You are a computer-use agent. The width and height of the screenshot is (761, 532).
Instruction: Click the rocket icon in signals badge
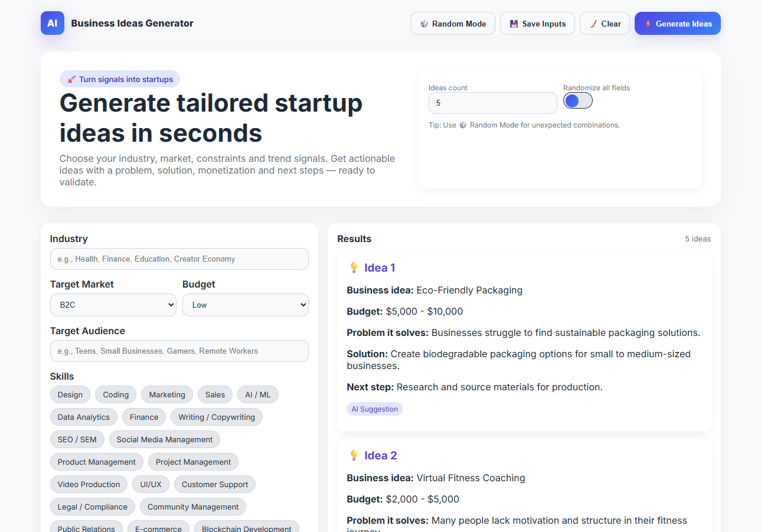tap(71, 80)
